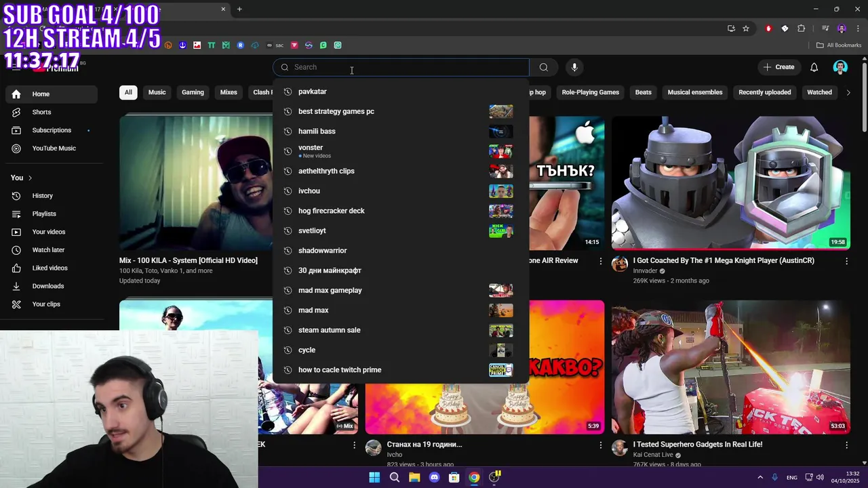Click history clock icon beside 'mad max'
Viewport: 868px width, 488px height.
point(288,310)
